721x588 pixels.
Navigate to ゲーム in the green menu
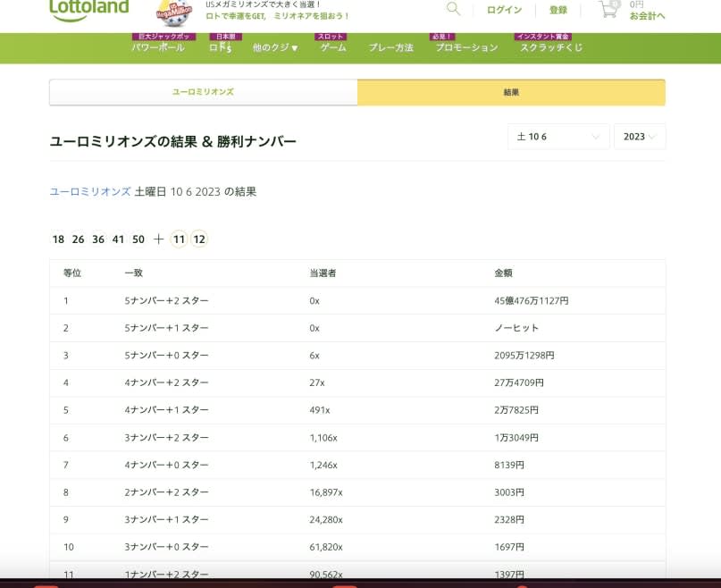point(331,49)
